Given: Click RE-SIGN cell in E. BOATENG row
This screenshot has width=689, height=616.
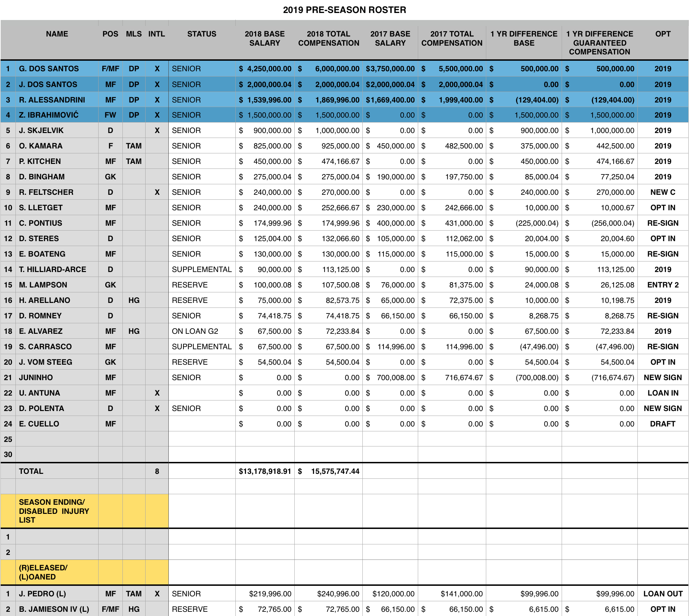Looking at the screenshot, I should [663, 254].
